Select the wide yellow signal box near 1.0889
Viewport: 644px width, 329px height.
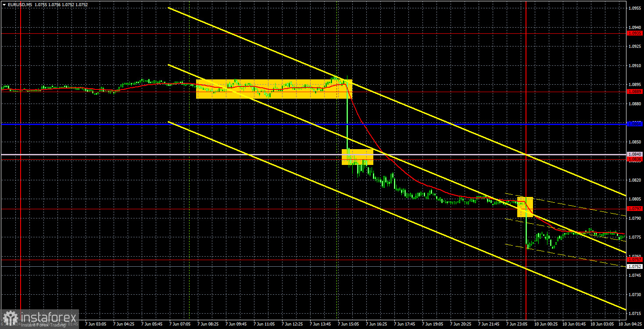tap(274, 89)
